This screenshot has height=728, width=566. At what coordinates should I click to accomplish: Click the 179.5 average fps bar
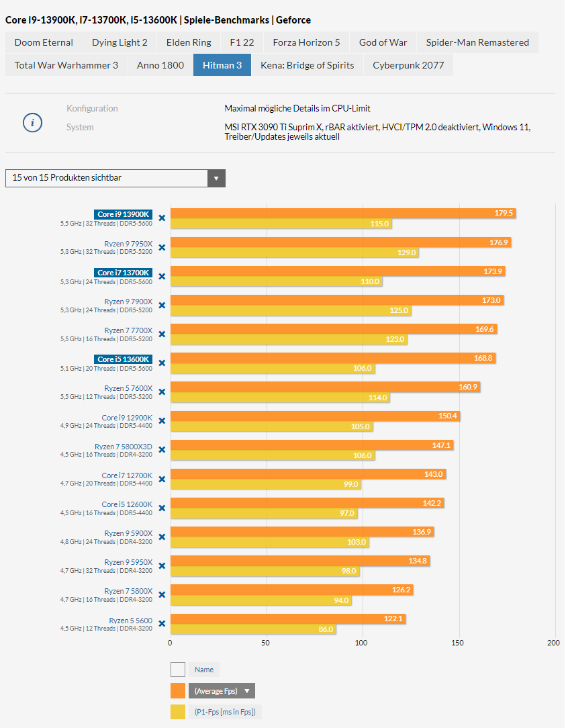[343, 213]
